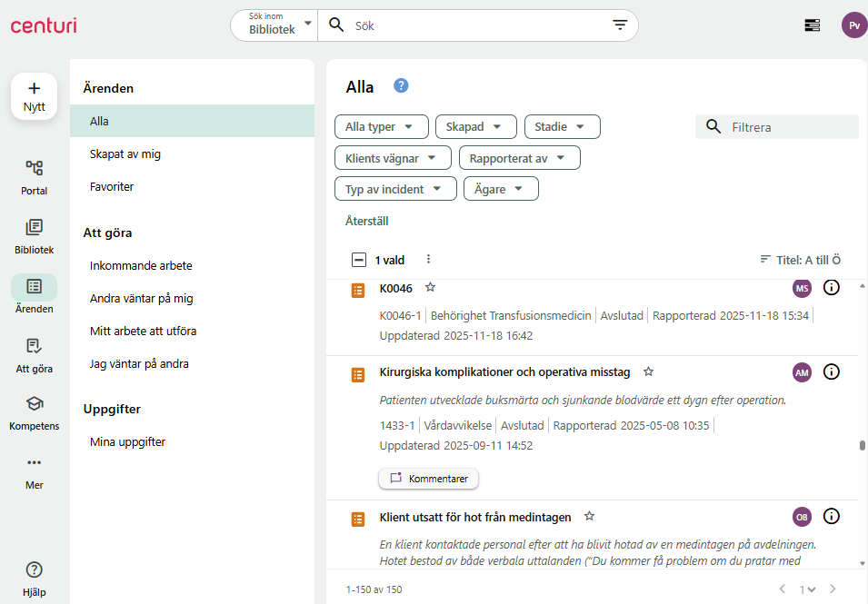The image size is (868, 604).
Task: Click the case list vertical scrollbar
Action: tap(862, 445)
